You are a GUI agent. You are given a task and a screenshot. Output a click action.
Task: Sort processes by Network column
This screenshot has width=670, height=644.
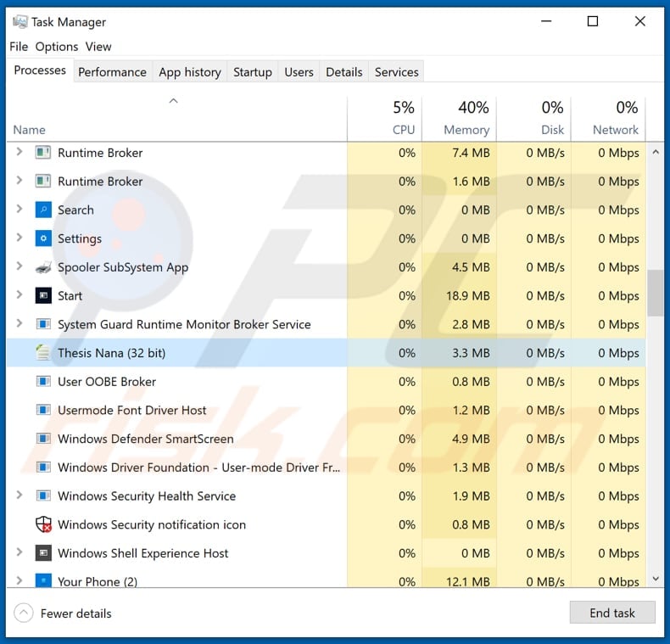(x=608, y=120)
